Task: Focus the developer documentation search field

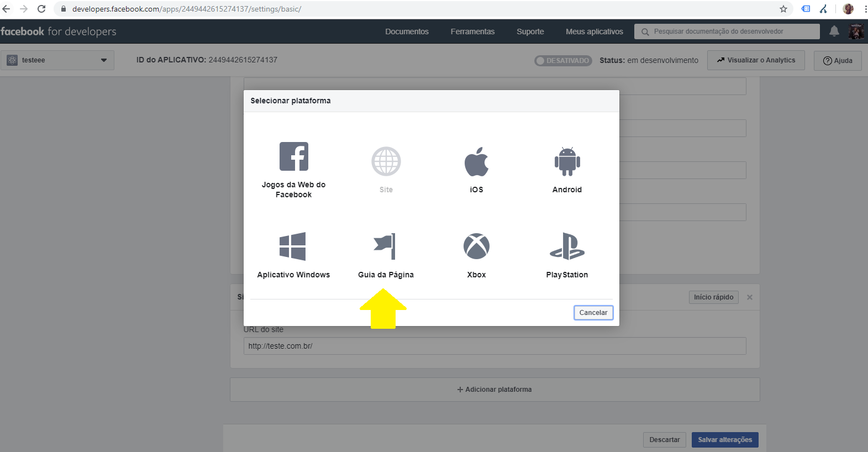Action: (727, 31)
